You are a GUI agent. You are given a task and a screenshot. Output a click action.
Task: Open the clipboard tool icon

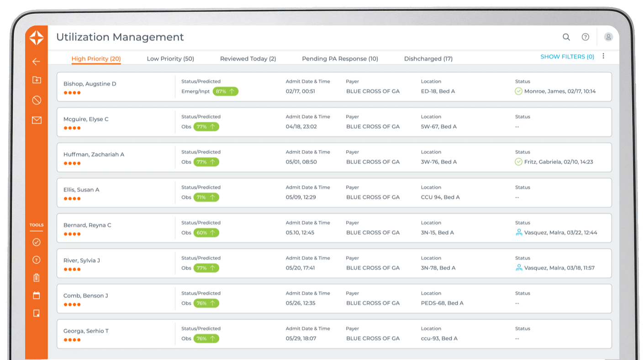(x=37, y=277)
